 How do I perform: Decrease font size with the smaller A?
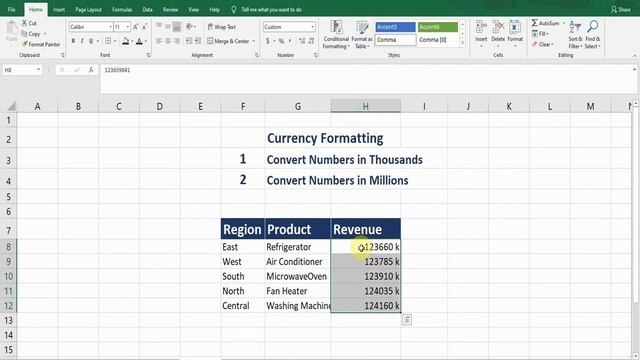coord(144,27)
